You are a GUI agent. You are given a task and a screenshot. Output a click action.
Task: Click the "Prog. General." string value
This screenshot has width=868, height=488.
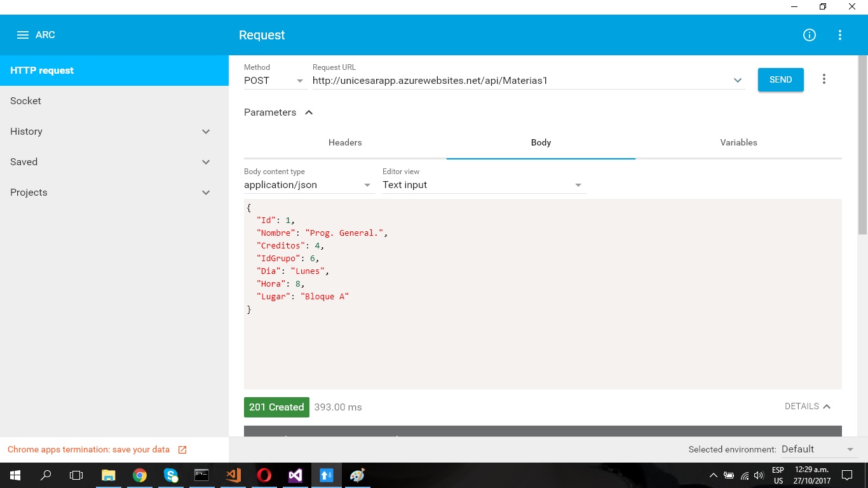coord(344,233)
